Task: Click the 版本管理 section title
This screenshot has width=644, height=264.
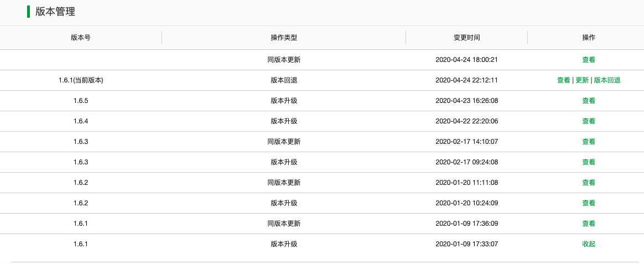Action: click(x=55, y=12)
